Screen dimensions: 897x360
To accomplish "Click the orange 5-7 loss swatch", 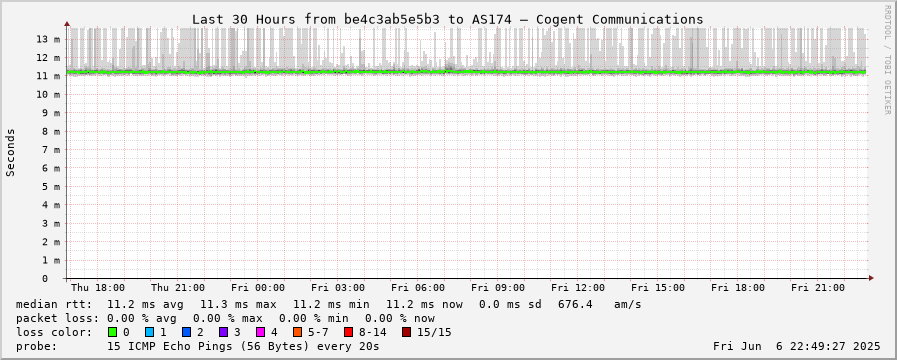I will click(298, 332).
